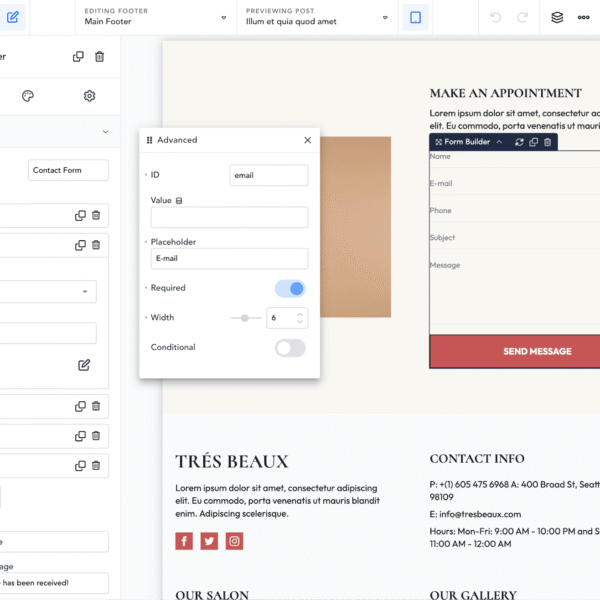The image size is (600, 600).
Task: Open the gear settings tab in panel
Action: point(89,96)
